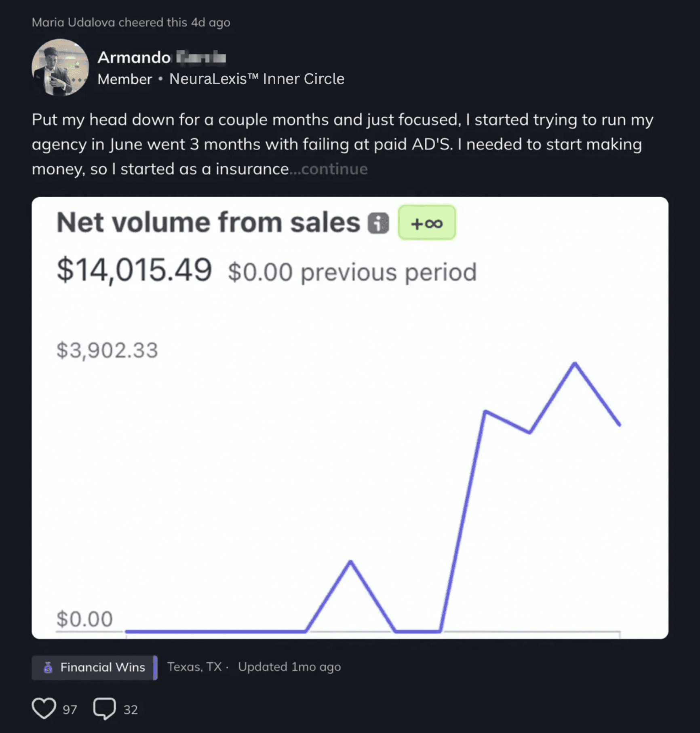
Task: Click the 97 likes count
Action: click(x=70, y=710)
